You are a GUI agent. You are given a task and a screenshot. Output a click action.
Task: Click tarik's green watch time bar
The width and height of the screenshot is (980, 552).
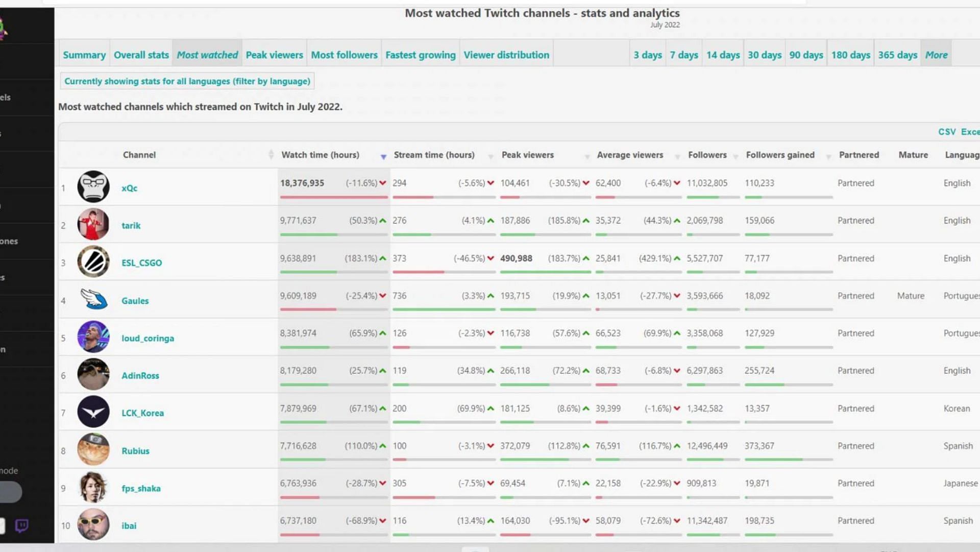pos(309,234)
